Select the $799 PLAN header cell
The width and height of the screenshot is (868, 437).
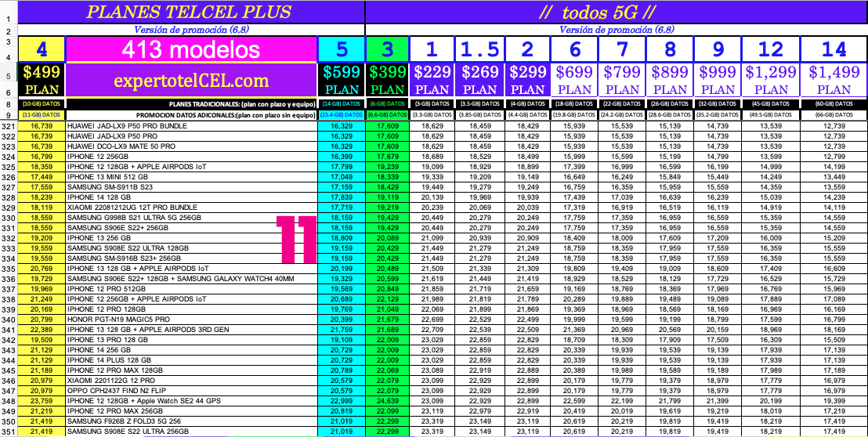pos(622,81)
